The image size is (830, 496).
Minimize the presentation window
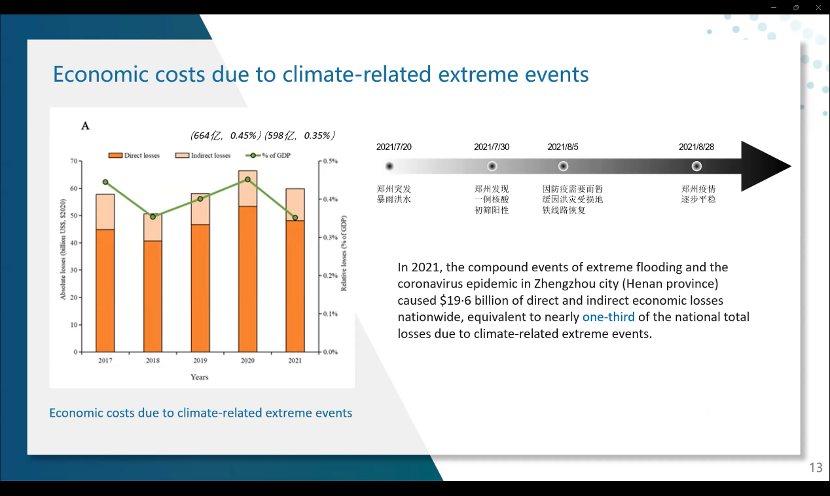click(773, 7)
